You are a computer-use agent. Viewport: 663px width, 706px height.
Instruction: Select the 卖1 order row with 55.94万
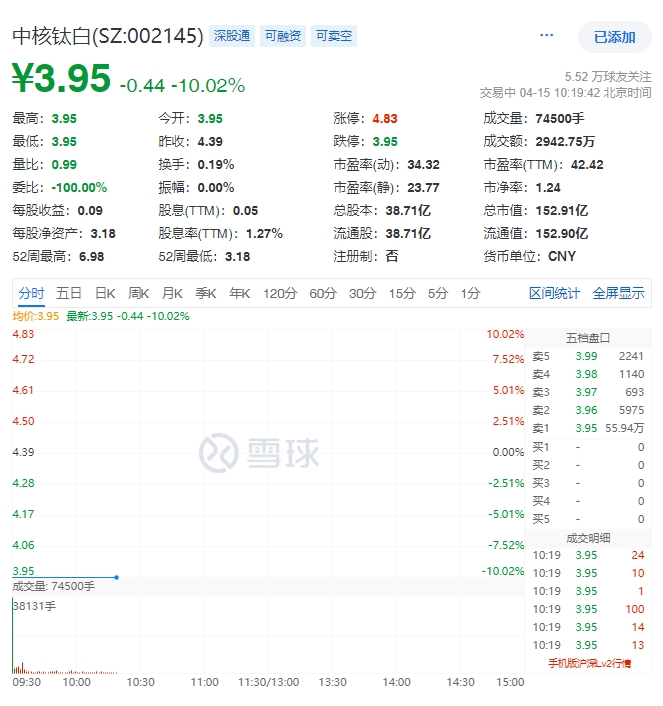point(588,428)
